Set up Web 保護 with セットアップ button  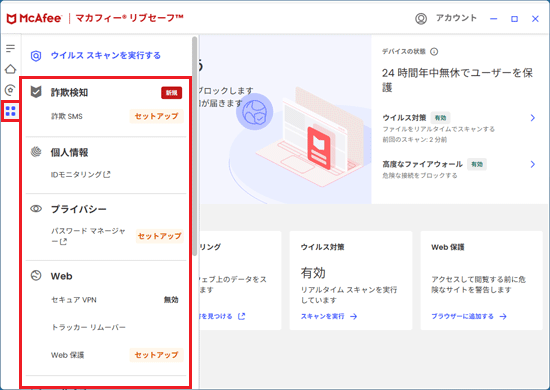[156, 355]
